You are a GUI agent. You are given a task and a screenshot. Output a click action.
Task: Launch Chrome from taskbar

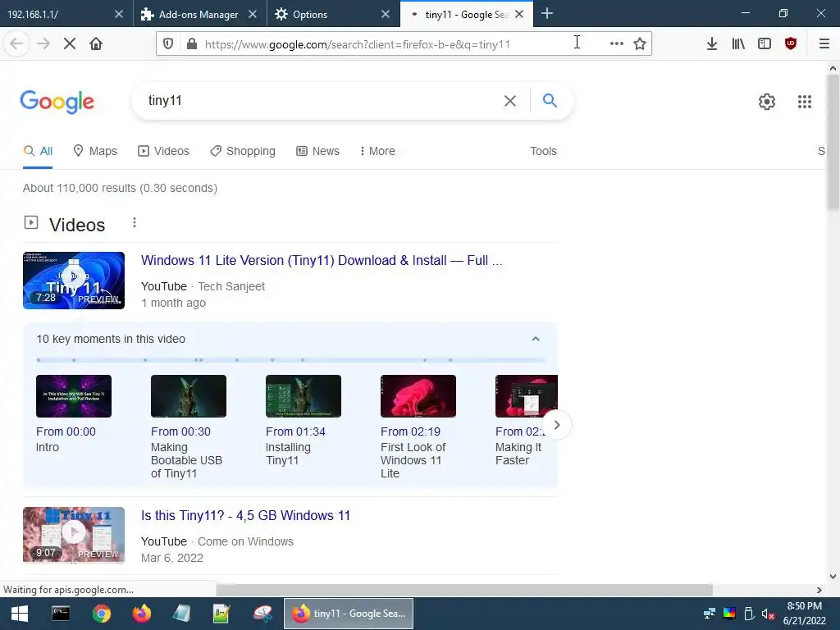pyautogui.click(x=101, y=614)
